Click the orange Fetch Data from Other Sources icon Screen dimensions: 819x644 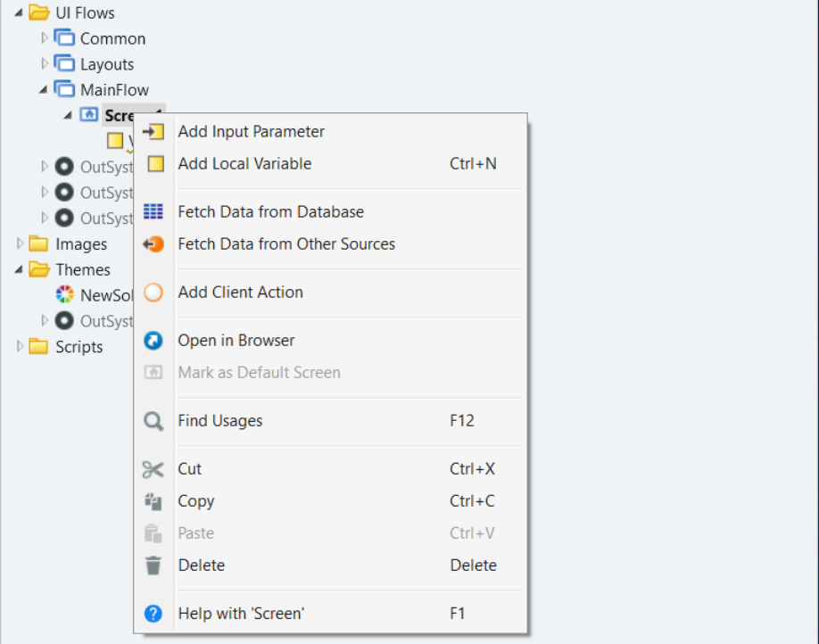(153, 244)
